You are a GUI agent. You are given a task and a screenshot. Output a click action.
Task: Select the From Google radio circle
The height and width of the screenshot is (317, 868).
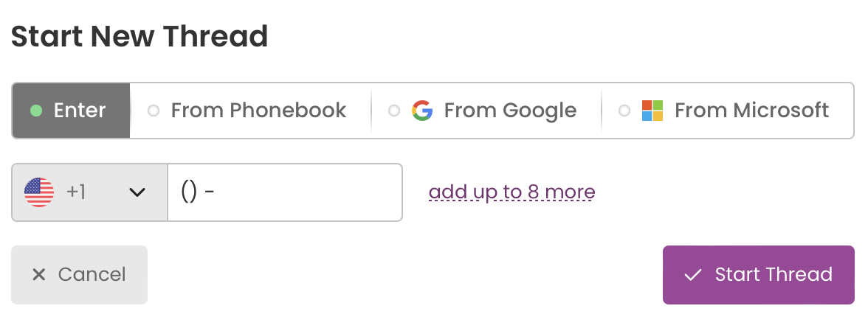tap(393, 111)
